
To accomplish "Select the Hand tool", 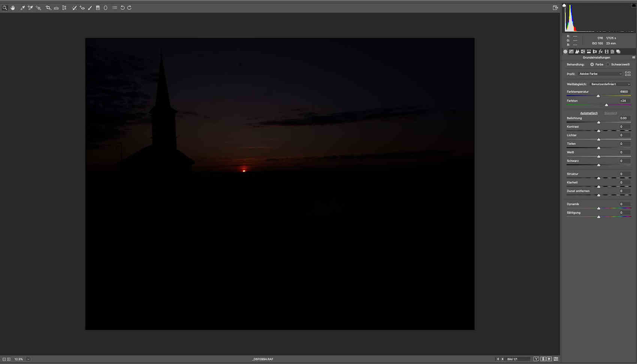I will tap(13, 8).
